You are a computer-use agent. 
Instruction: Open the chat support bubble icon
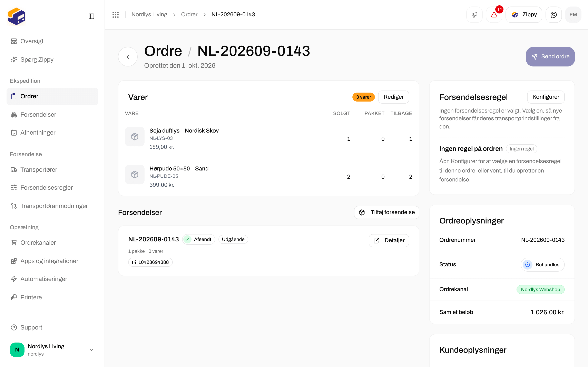click(x=553, y=14)
